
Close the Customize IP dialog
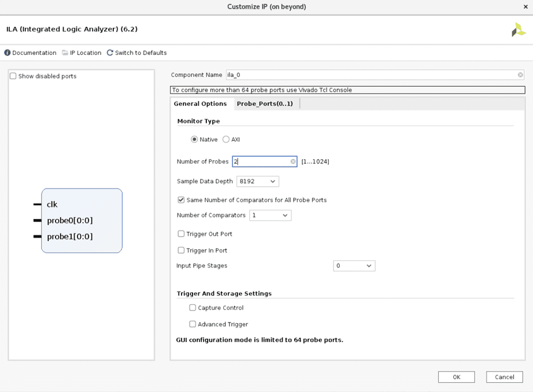pos(525,7)
